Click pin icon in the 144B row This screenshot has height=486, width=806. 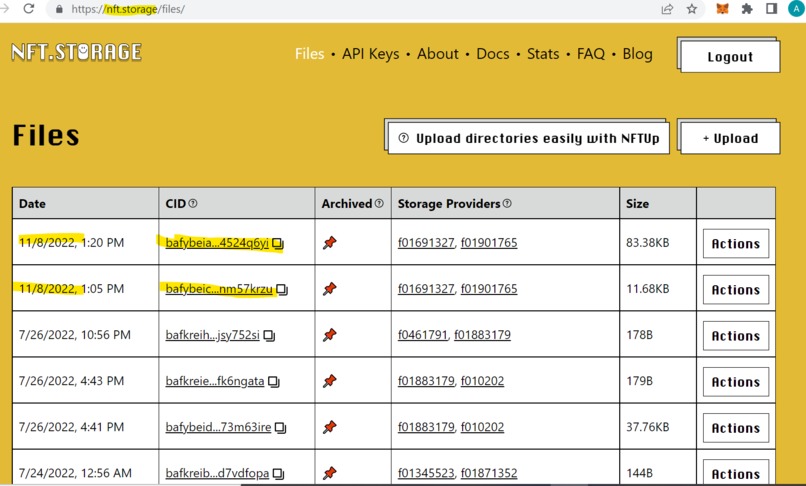click(x=329, y=473)
